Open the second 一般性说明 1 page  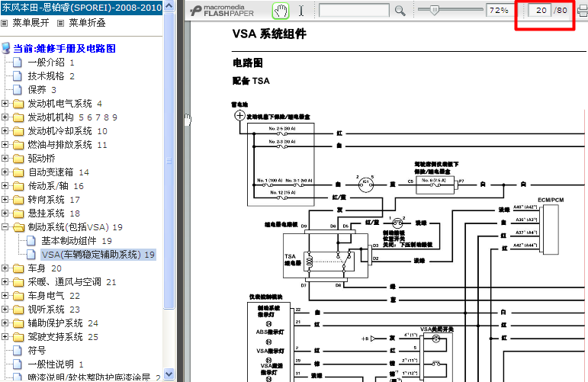pyautogui.click(x=56, y=364)
